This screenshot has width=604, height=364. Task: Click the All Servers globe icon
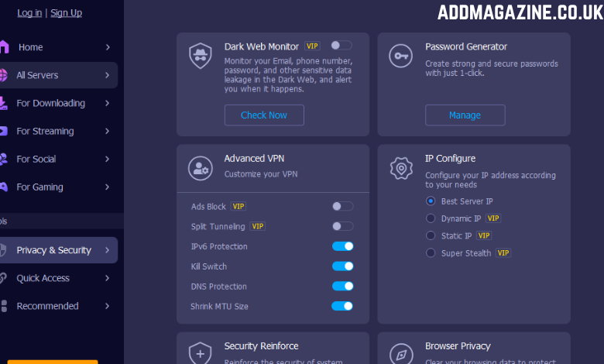3,75
